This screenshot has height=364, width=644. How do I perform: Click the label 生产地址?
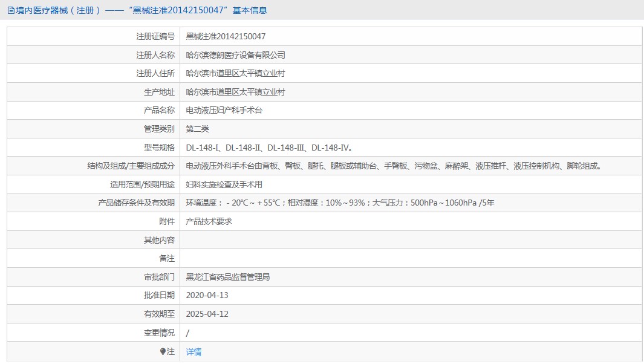click(x=159, y=92)
